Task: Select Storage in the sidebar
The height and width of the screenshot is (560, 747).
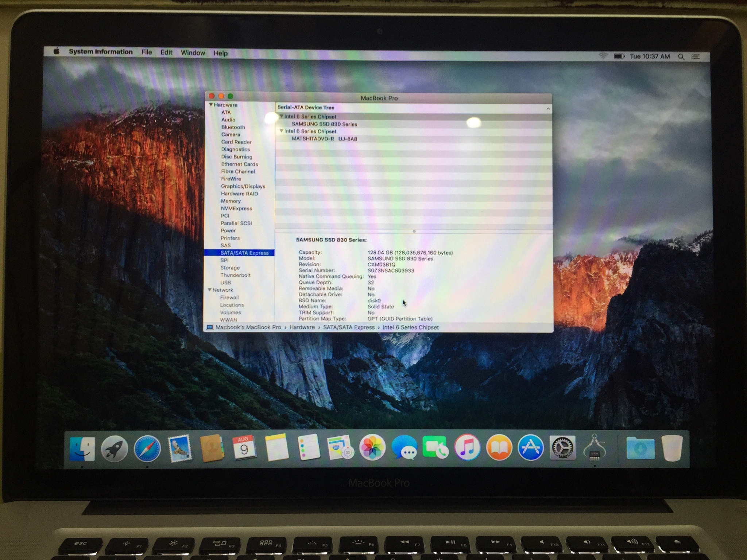Action: pos(230,268)
